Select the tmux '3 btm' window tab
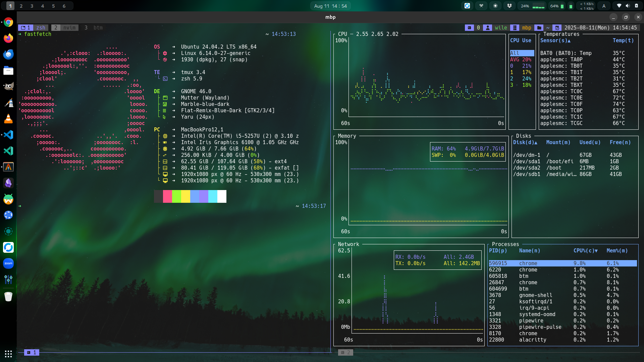The image size is (644, 362). pyautogui.click(x=94, y=27)
